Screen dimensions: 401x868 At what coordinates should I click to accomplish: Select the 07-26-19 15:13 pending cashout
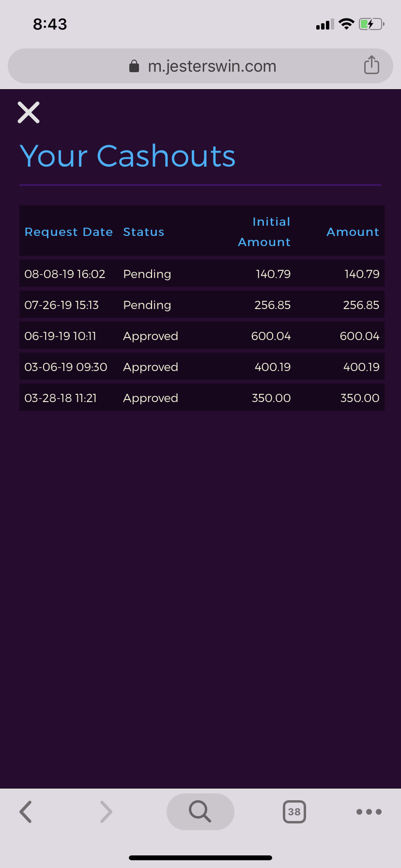pos(201,305)
